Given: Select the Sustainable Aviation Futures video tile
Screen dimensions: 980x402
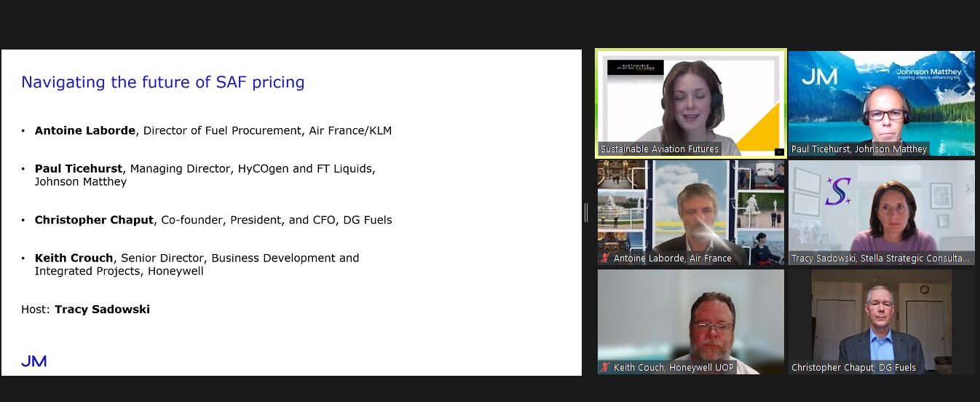Looking at the screenshot, I should coord(691,102).
